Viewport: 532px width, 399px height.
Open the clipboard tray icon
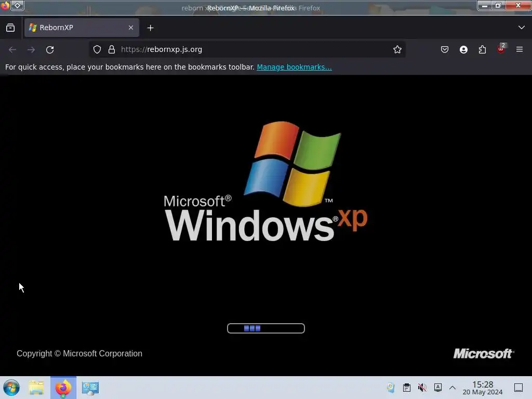pos(406,388)
